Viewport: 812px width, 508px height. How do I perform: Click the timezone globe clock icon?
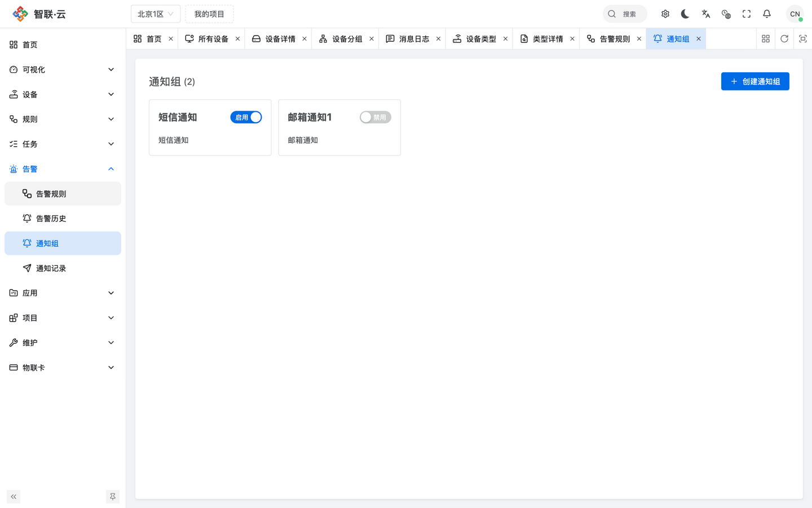(x=726, y=14)
